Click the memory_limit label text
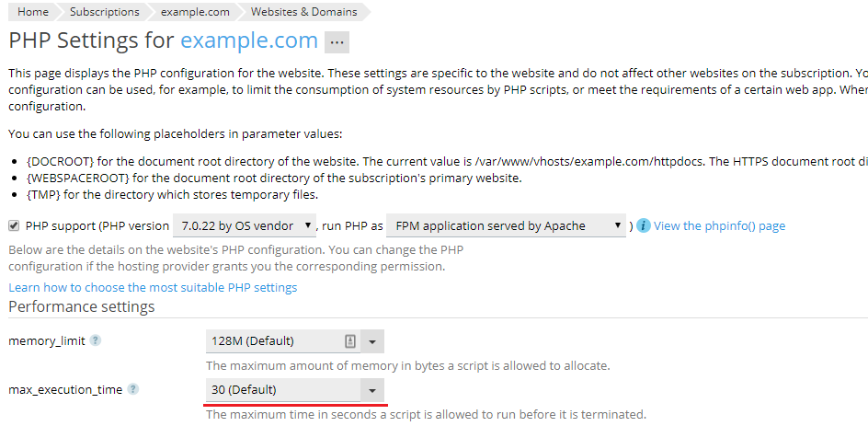The height and width of the screenshot is (426, 868). (x=47, y=340)
